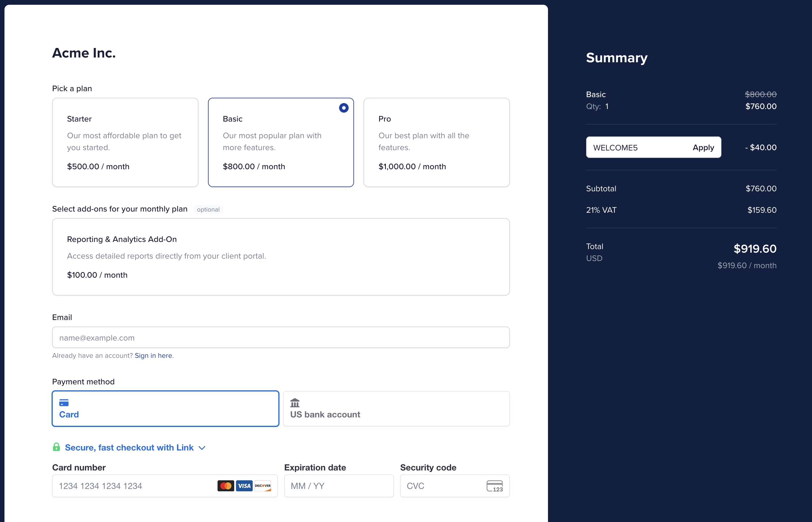Click the Visa logo icon
Viewport: 812px width, 522px height.
coord(244,486)
